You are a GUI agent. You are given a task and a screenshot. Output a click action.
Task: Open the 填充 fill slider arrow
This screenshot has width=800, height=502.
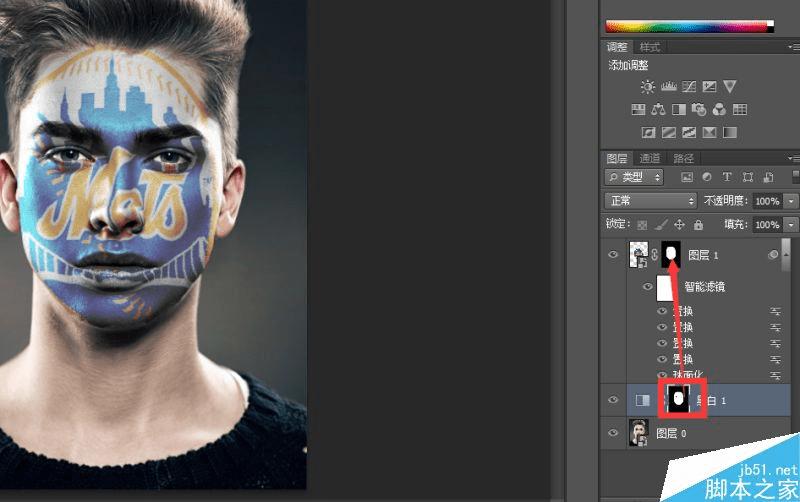point(791,224)
